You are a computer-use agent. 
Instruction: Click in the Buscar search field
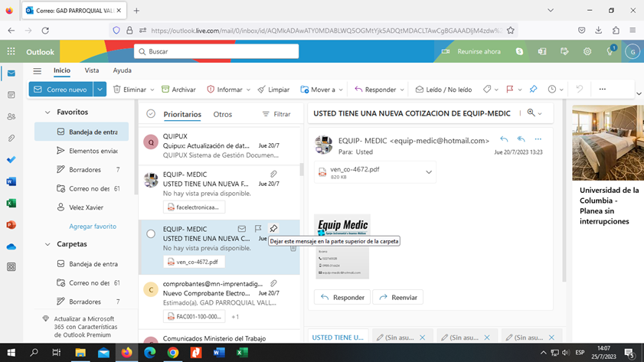pyautogui.click(x=218, y=51)
